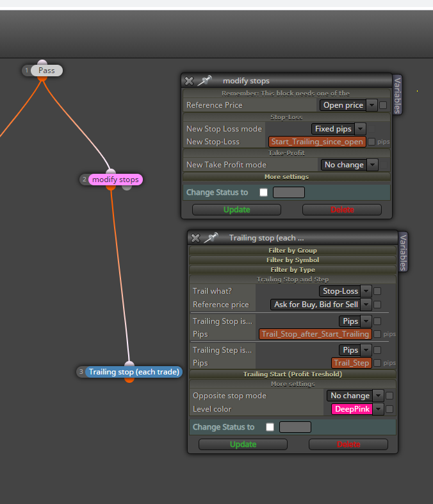The width and height of the screenshot is (433, 504).
Task: Click the Trail_Step pips input field
Action: [x=352, y=363]
